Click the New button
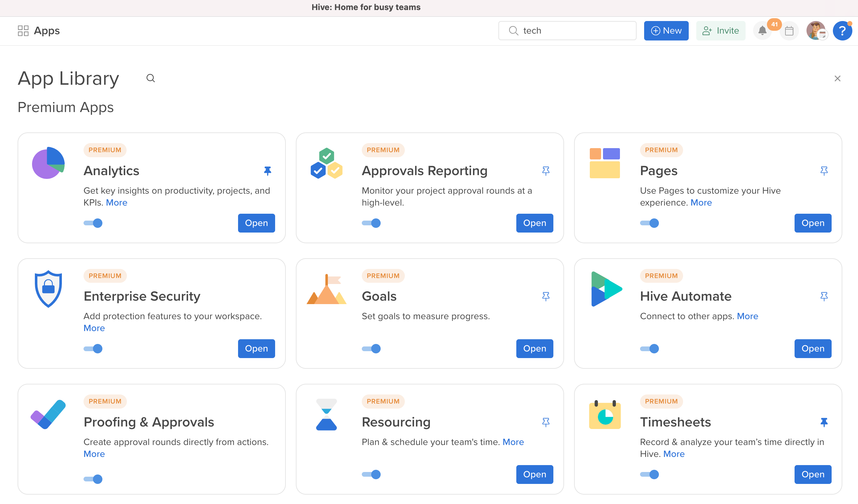 pyautogui.click(x=666, y=31)
